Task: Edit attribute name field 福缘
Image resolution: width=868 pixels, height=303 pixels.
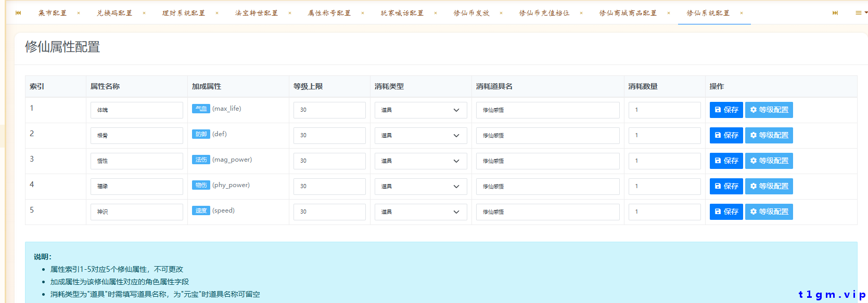Action: 137,187
